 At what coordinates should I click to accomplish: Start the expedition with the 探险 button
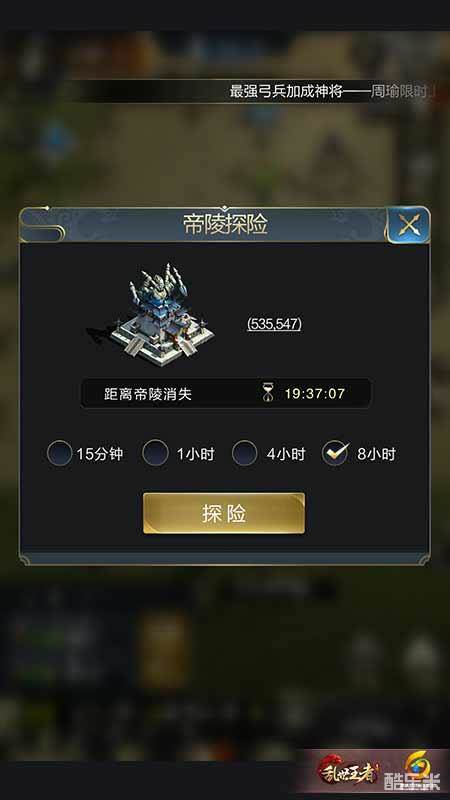[x=224, y=513]
